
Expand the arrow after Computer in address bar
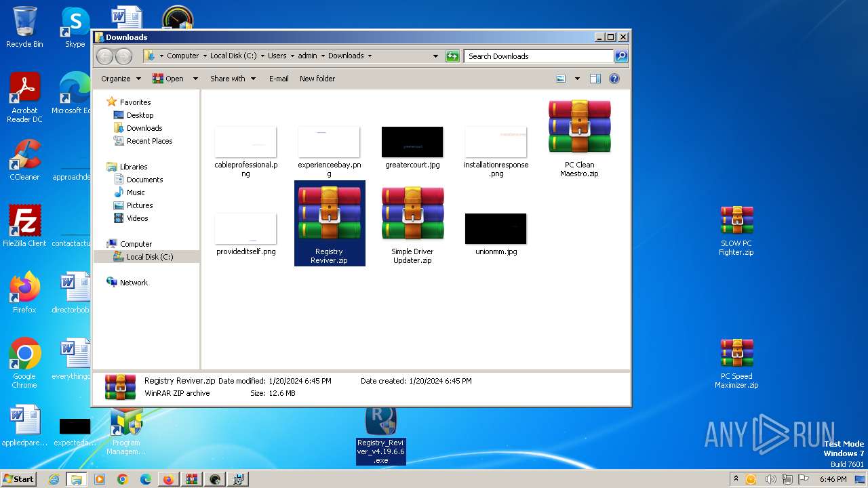205,56
